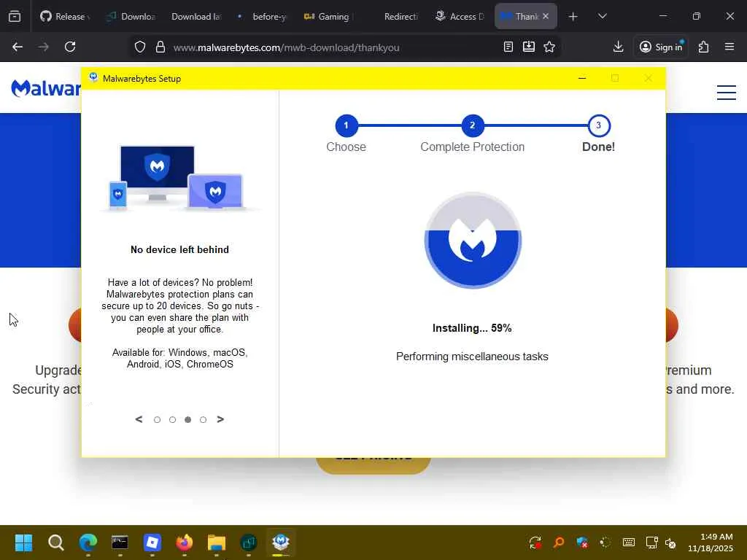The image size is (747, 560).
Task: Click the site padlock icon
Action: [x=160, y=47]
